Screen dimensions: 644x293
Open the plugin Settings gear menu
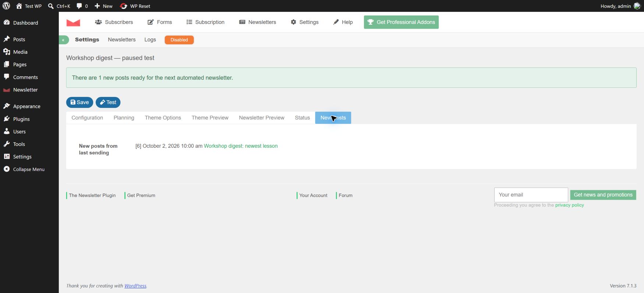click(305, 22)
